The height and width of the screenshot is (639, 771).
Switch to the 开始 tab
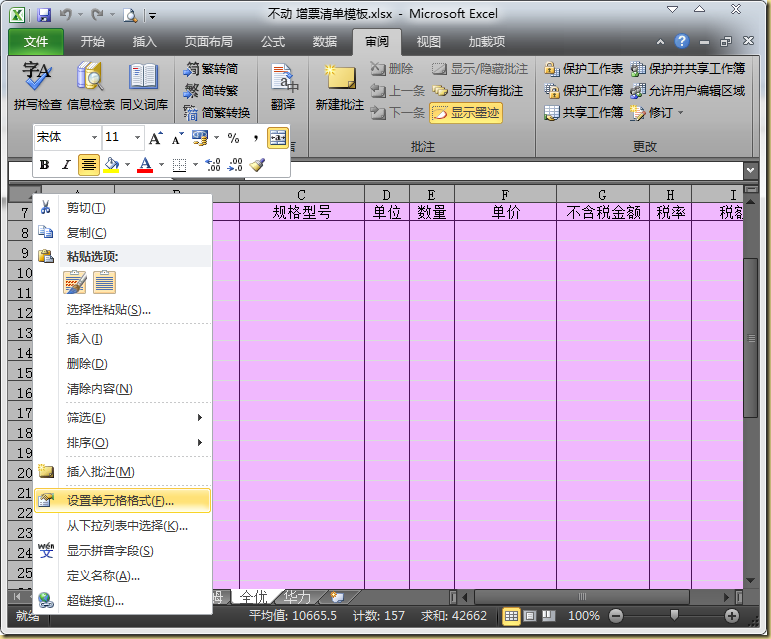tap(92, 42)
